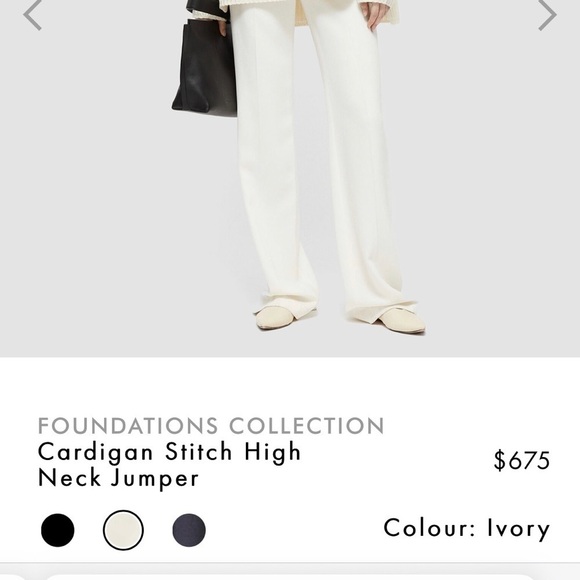The image size is (580, 580).
Task: Click the Cardigan Stitch High Neck Jumper title
Action: [x=169, y=465]
